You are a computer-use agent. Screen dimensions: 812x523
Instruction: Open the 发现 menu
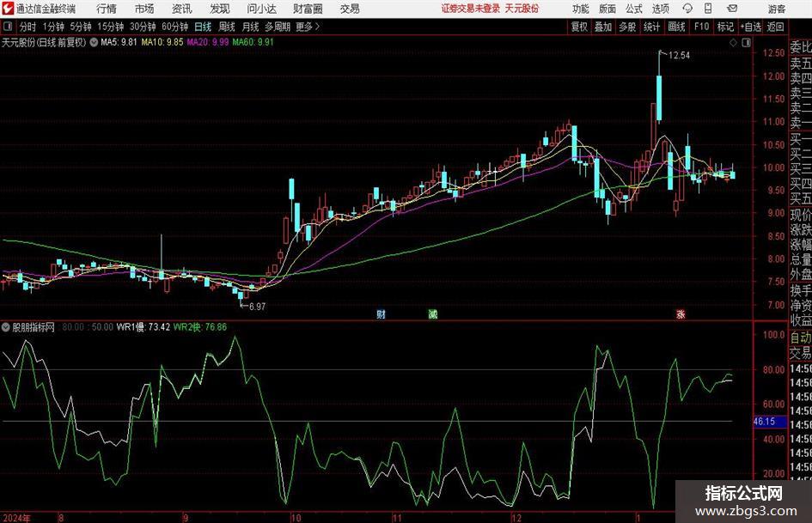(x=220, y=9)
